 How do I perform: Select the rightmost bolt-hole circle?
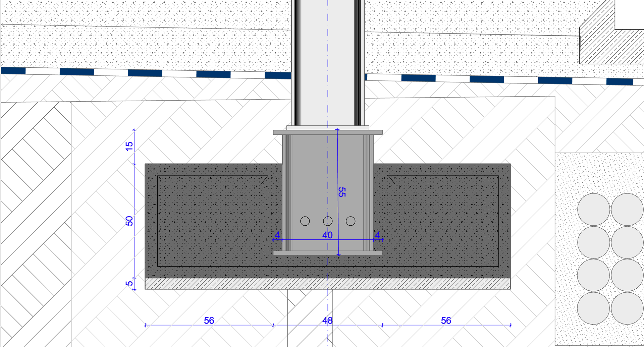(x=351, y=221)
